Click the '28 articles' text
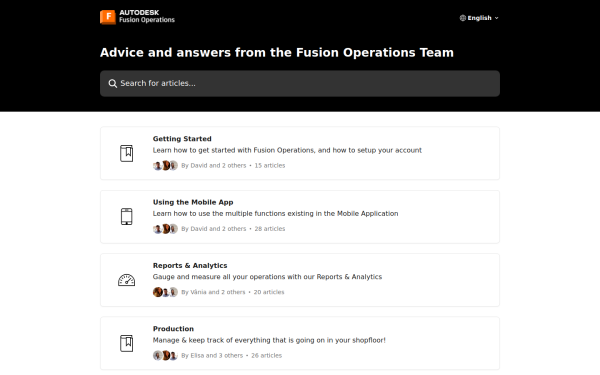600x375 pixels. 270,229
